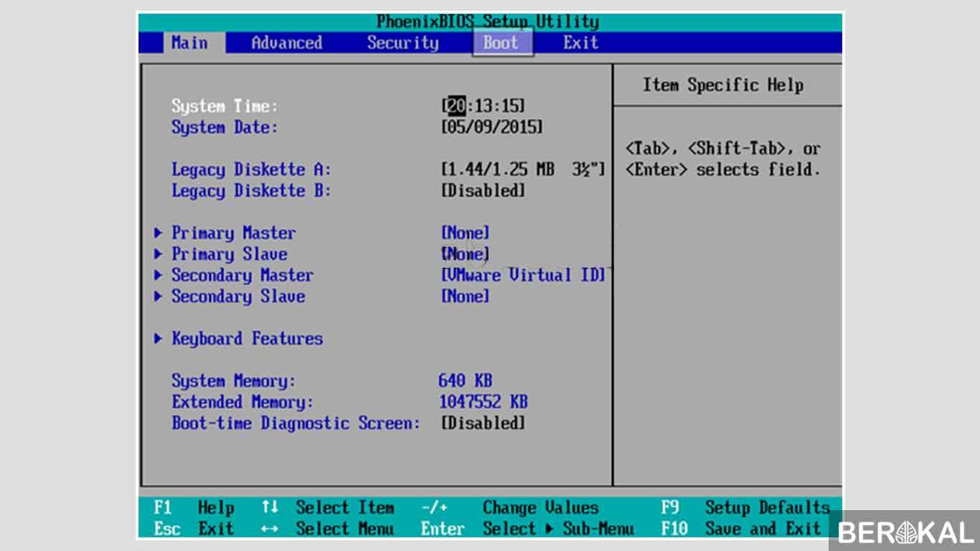The height and width of the screenshot is (551, 980).
Task: Toggle Boot-time Diagnostic Screen Disabled value
Action: pyautogui.click(x=483, y=423)
